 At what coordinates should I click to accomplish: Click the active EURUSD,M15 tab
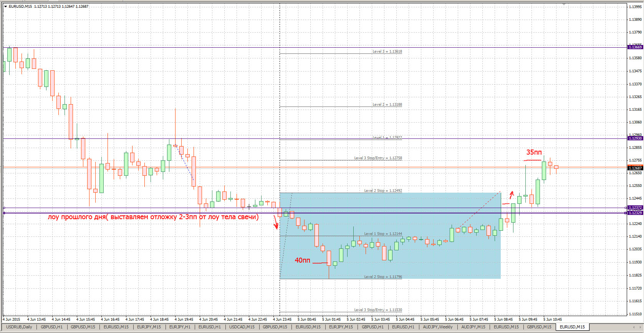point(572,327)
